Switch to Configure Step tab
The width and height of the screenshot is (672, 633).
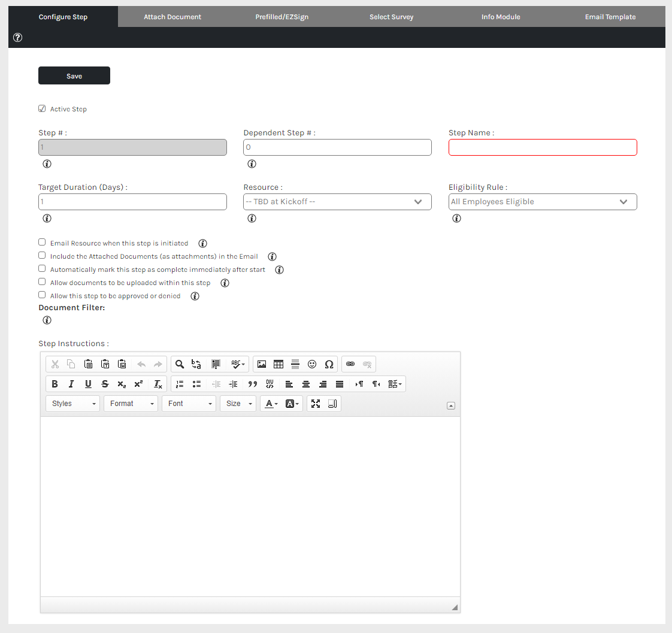(63, 17)
